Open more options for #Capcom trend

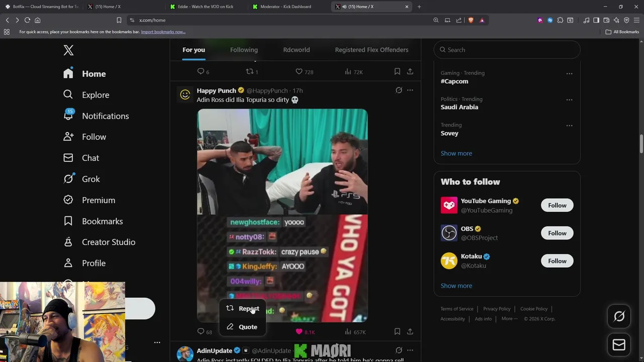[569, 73]
